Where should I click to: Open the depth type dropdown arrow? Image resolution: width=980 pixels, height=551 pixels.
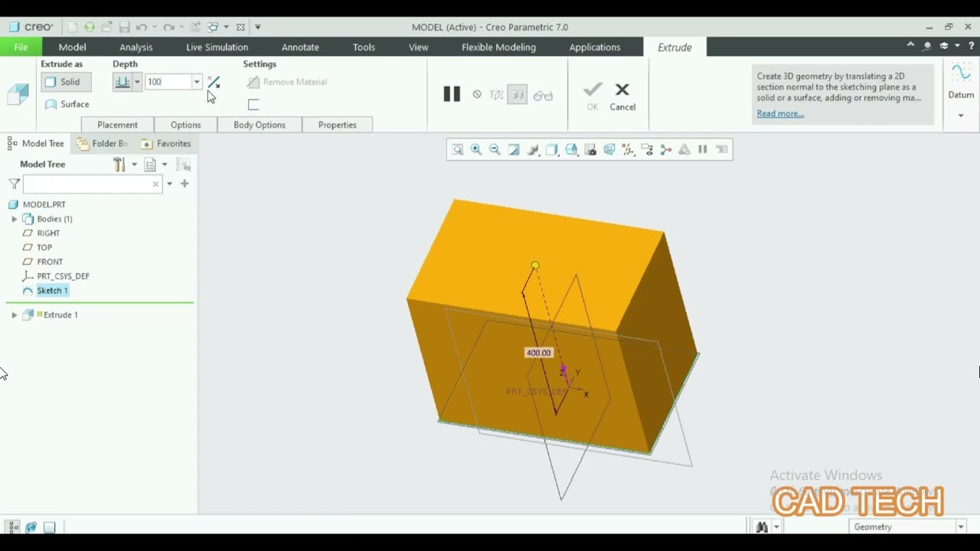click(x=137, y=82)
